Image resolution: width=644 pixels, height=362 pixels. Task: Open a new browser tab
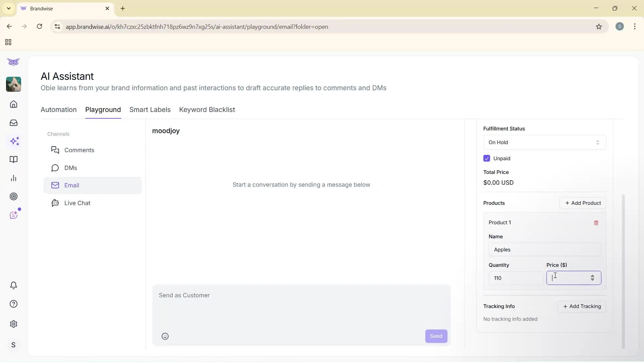[x=122, y=8]
